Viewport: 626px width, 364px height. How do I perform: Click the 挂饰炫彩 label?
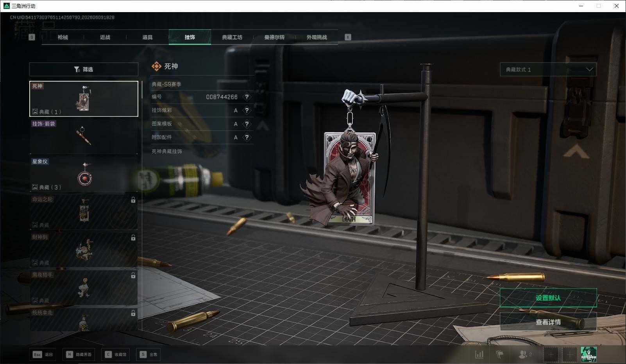coord(162,110)
